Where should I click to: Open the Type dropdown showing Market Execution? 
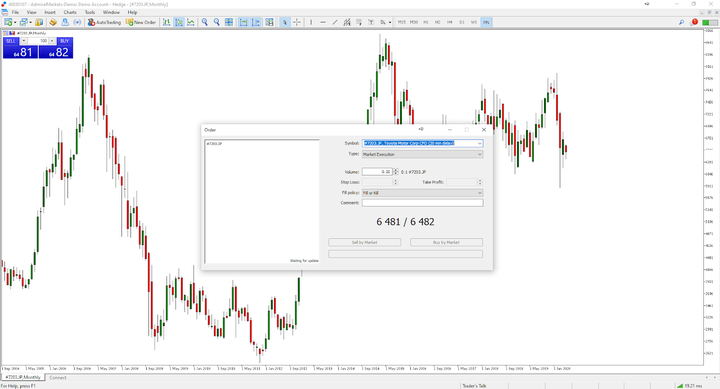[422, 154]
